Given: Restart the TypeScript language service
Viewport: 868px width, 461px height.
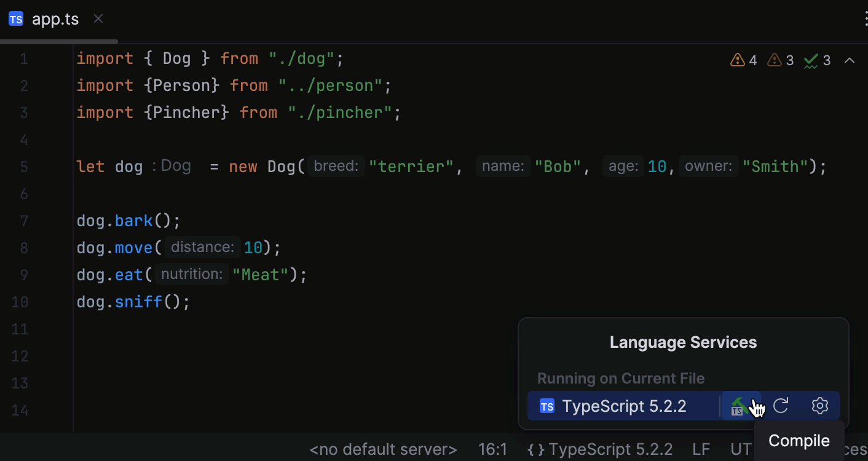Looking at the screenshot, I should (x=781, y=406).
